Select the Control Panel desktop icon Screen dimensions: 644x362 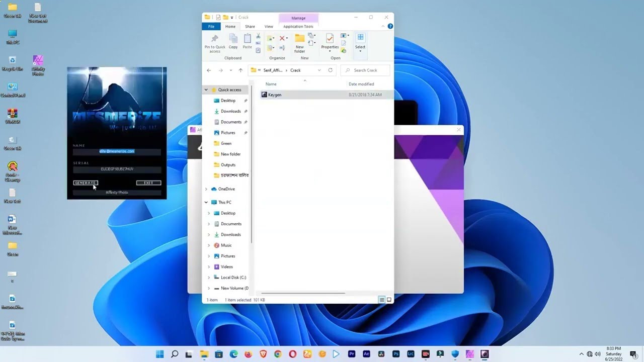(13, 90)
